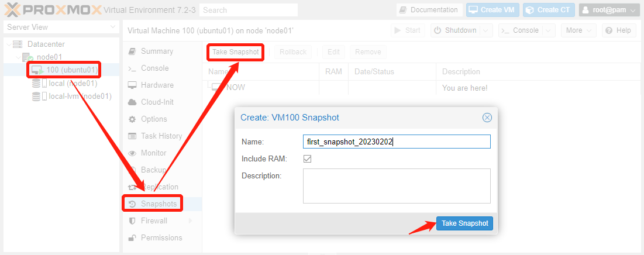Click the Create CT button

pos(549,10)
